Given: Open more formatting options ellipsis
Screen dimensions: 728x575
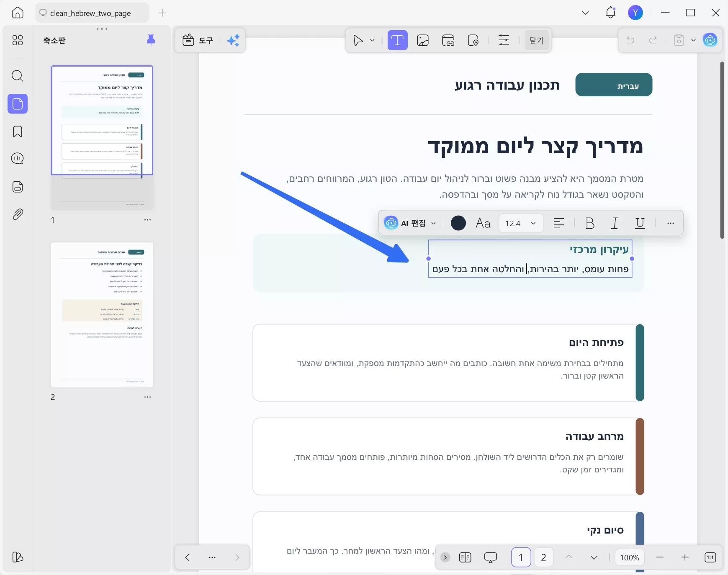Looking at the screenshot, I should 671,223.
